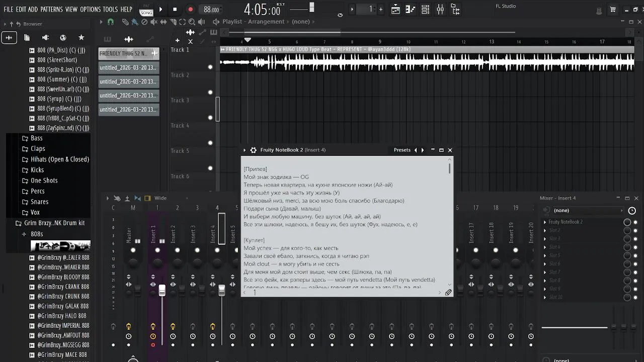
Task: Select the Draw pencil tool in Playlist
Action: coord(125,22)
